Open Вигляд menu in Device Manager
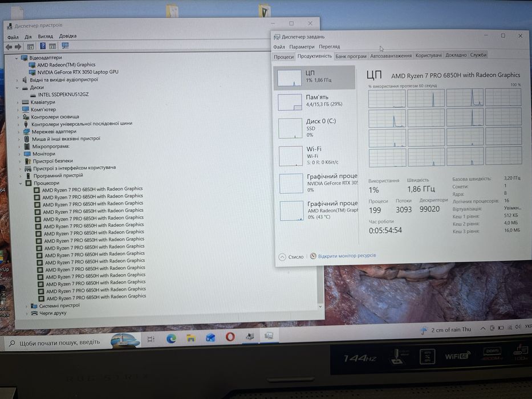The height and width of the screenshot is (399, 532). pos(46,36)
